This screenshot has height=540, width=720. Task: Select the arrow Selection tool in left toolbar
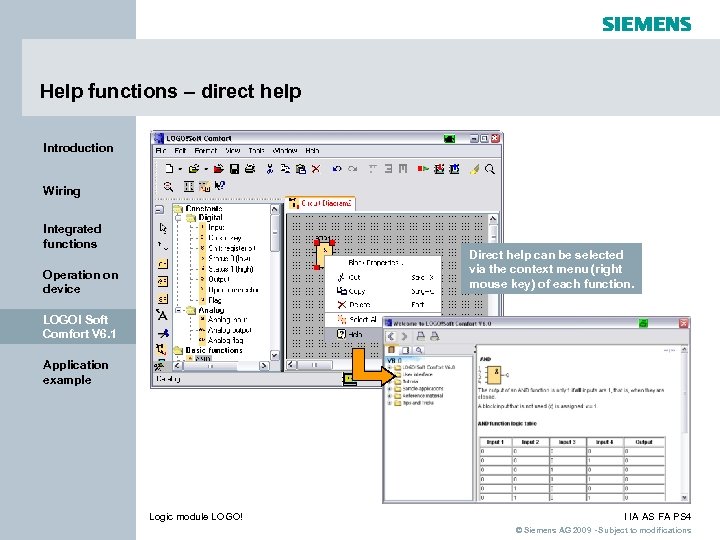[163, 228]
